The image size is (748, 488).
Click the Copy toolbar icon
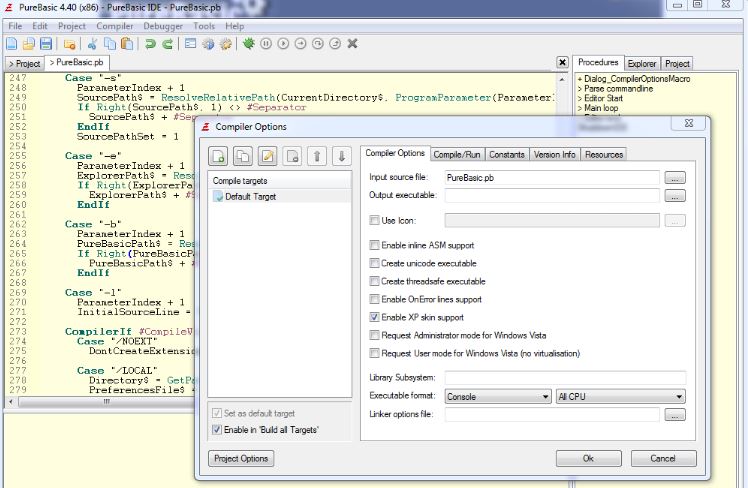[x=110, y=44]
